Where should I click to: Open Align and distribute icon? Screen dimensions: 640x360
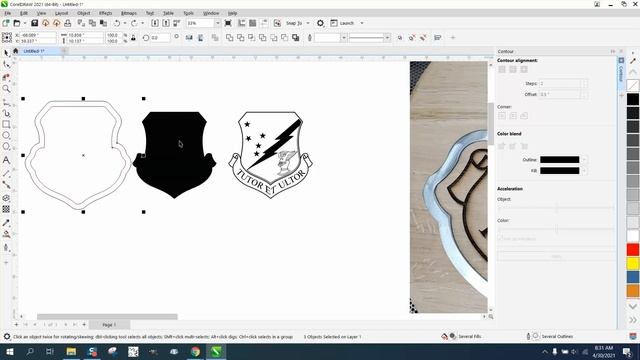click(x=438, y=38)
